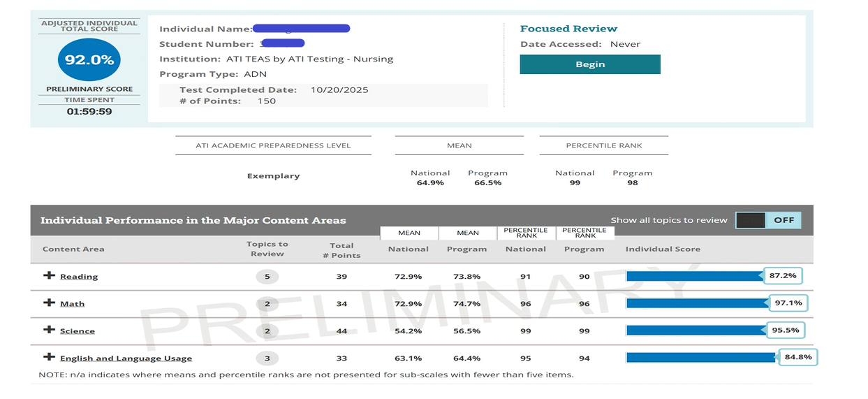Viewport: 868px width, 399px height.
Task: Expand English and Language Usage plus icon
Action: tap(49, 357)
